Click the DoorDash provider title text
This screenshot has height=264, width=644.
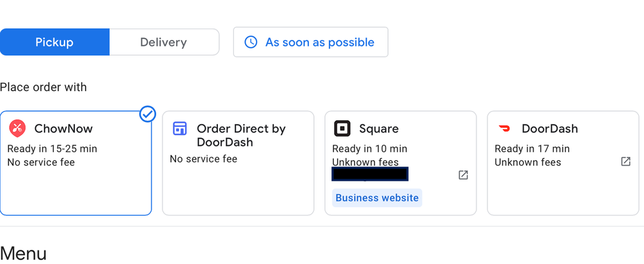[549, 128]
